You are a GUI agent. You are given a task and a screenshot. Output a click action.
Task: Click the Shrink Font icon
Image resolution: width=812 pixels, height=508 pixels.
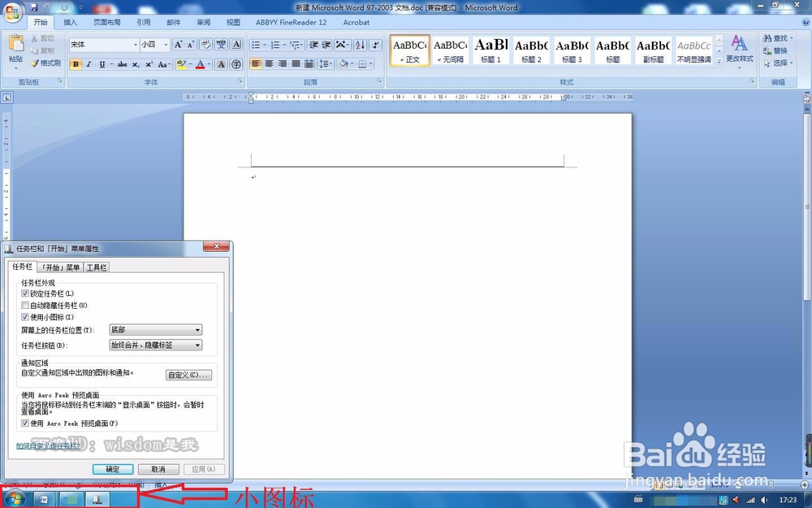[x=191, y=45]
